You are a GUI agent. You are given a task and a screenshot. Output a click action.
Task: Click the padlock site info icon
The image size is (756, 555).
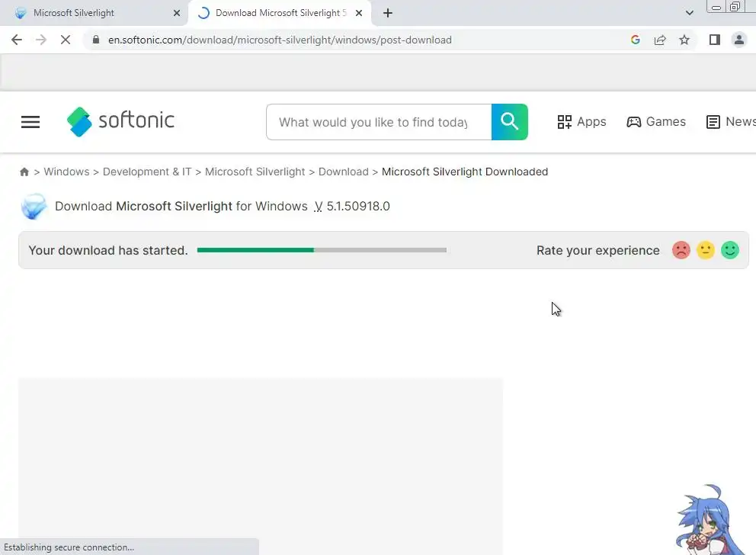96,40
